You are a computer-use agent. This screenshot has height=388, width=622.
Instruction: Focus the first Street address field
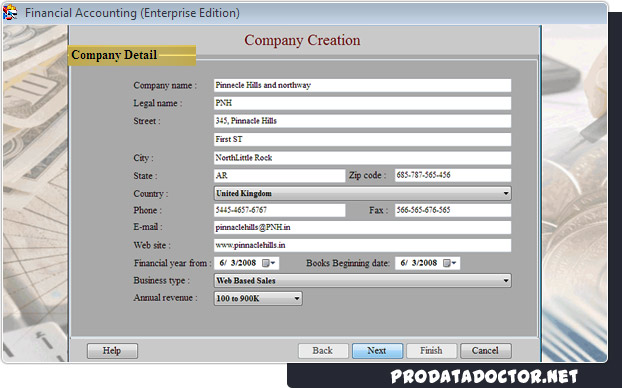[x=362, y=121]
